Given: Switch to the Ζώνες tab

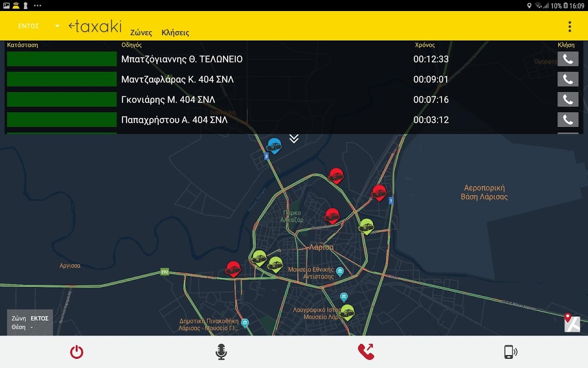Looking at the screenshot, I should click(x=141, y=33).
